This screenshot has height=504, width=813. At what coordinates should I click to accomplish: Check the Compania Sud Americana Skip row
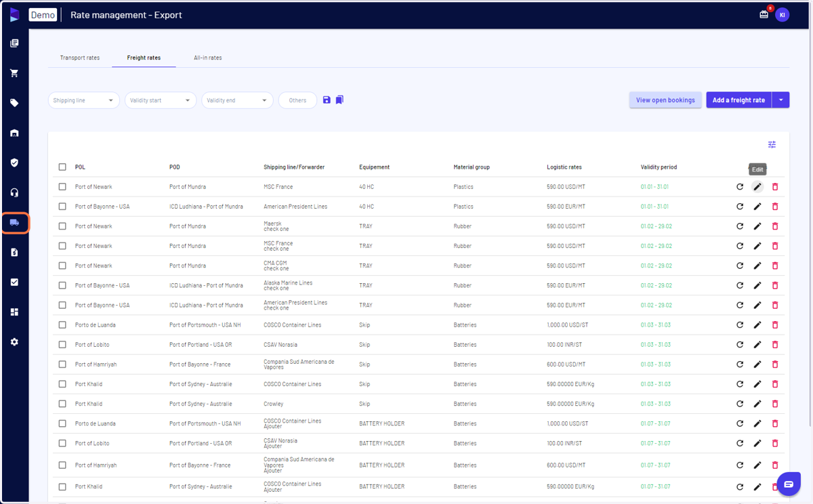(x=62, y=364)
